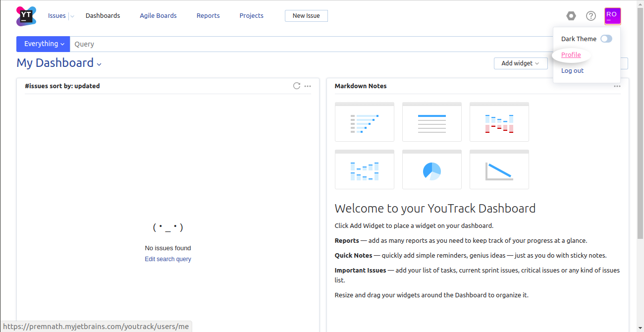This screenshot has width=644, height=332.
Task: Toggle the Dark Theme switch
Action: pyautogui.click(x=606, y=39)
